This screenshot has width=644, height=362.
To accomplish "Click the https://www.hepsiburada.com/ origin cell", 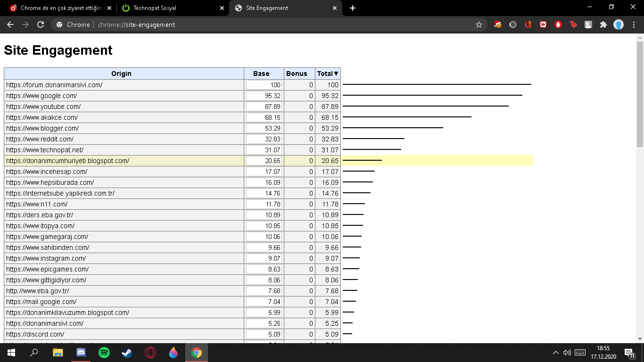I will point(124,182).
